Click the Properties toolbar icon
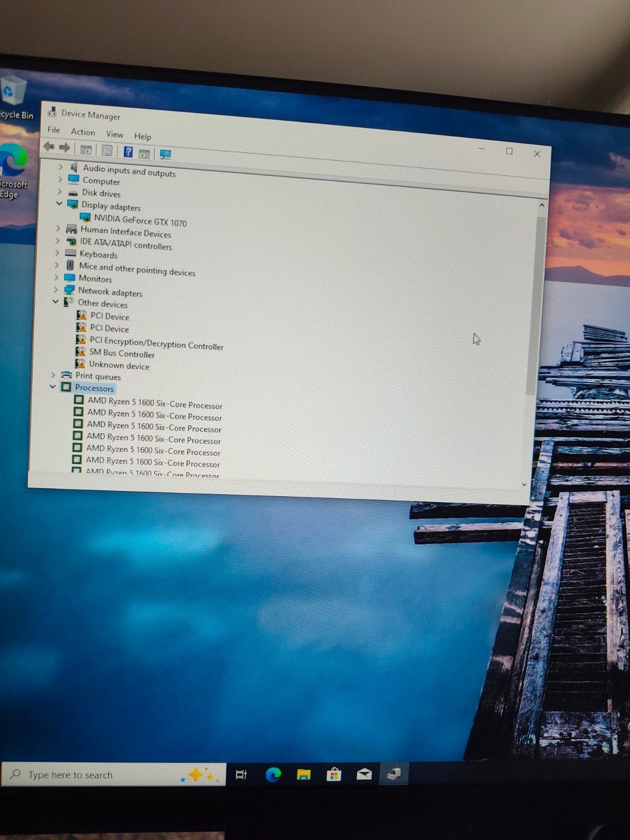 click(107, 151)
